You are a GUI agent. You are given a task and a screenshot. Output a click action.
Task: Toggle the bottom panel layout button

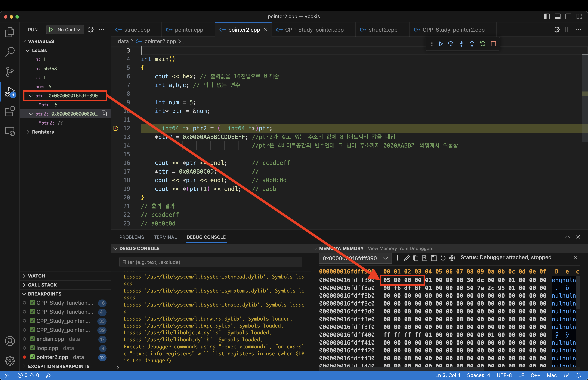pyautogui.click(x=557, y=17)
